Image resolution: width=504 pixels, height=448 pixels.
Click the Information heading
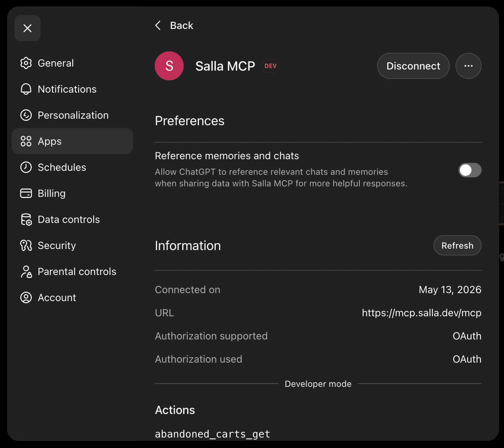(x=188, y=246)
